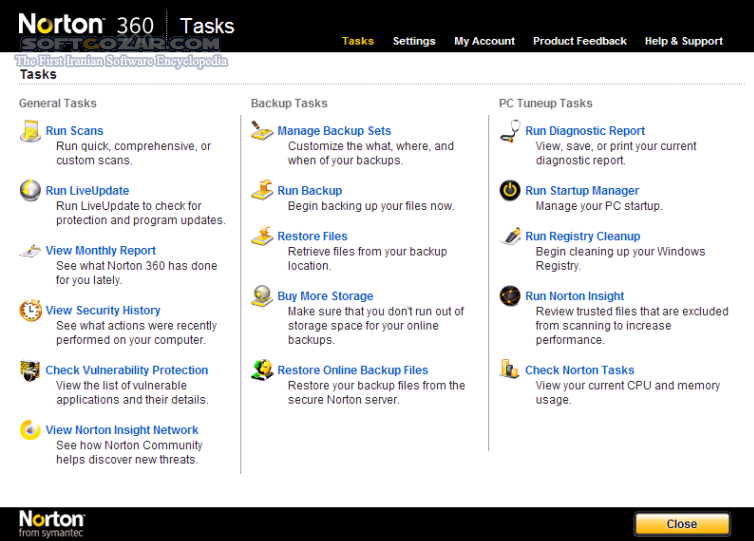Click the Norton from Symantec footer logo

tap(51, 524)
